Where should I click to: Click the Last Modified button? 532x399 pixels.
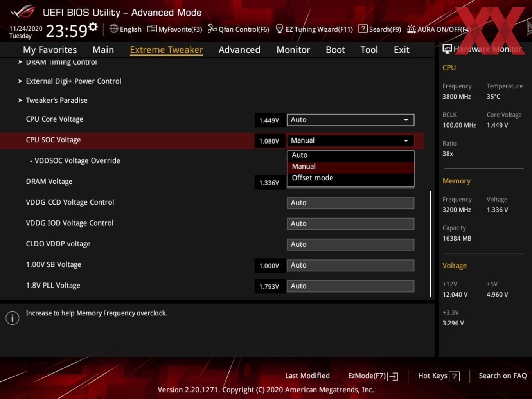tap(307, 376)
